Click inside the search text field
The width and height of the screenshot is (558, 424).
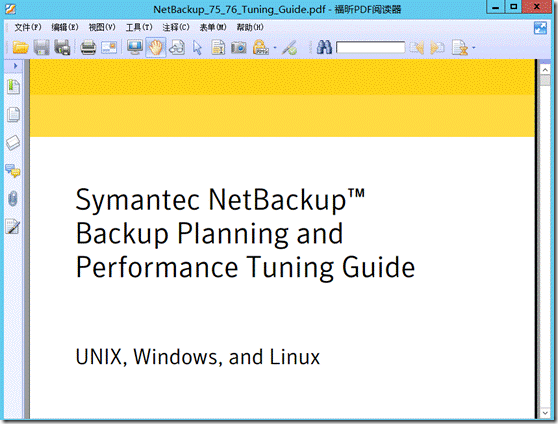(370, 47)
